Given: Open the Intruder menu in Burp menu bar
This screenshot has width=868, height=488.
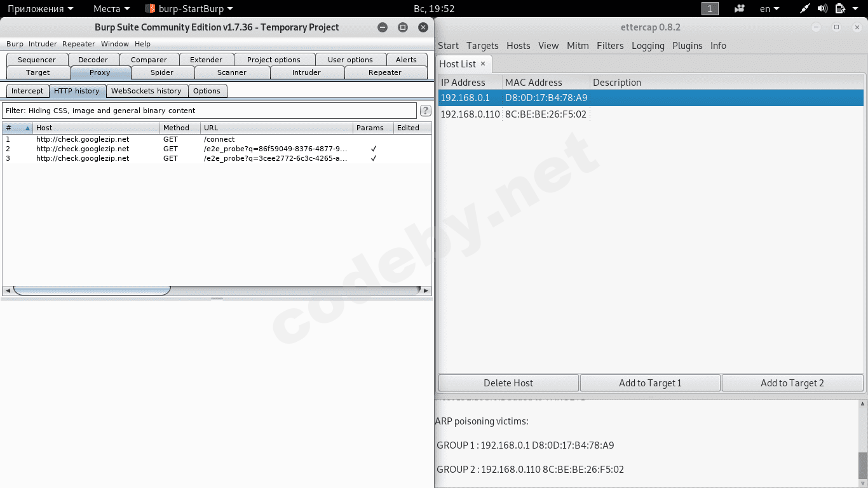Looking at the screenshot, I should tap(43, 44).
